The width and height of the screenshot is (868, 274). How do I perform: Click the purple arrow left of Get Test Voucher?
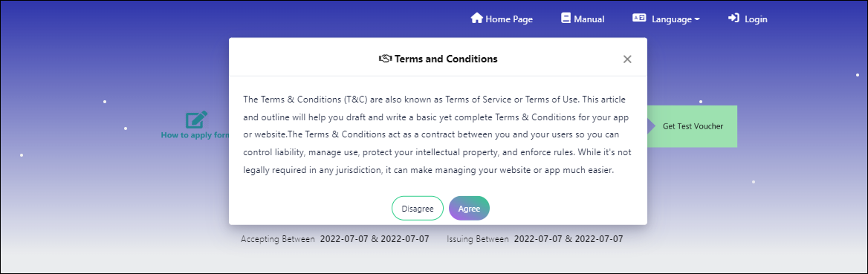pyautogui.click(x=651, y=125)
